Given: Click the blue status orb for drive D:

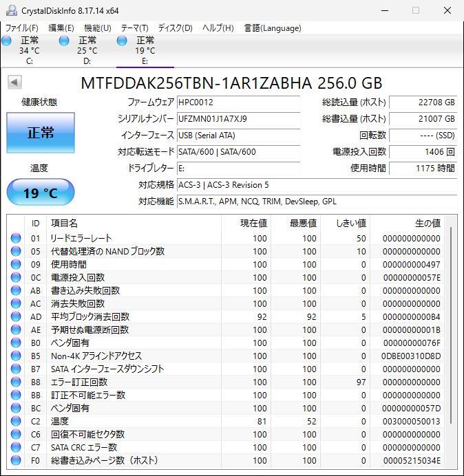Looking at the screenshot, I should pyautogui.click(x=64, y=41).
